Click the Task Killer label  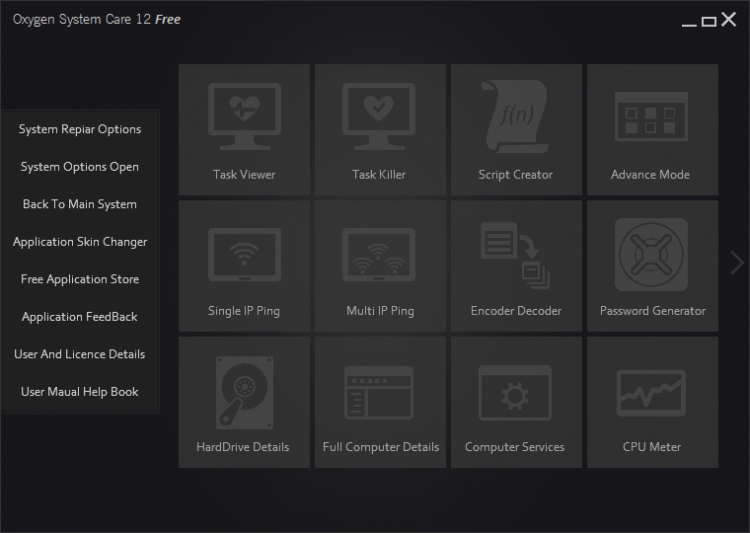(x=379, y=175)
